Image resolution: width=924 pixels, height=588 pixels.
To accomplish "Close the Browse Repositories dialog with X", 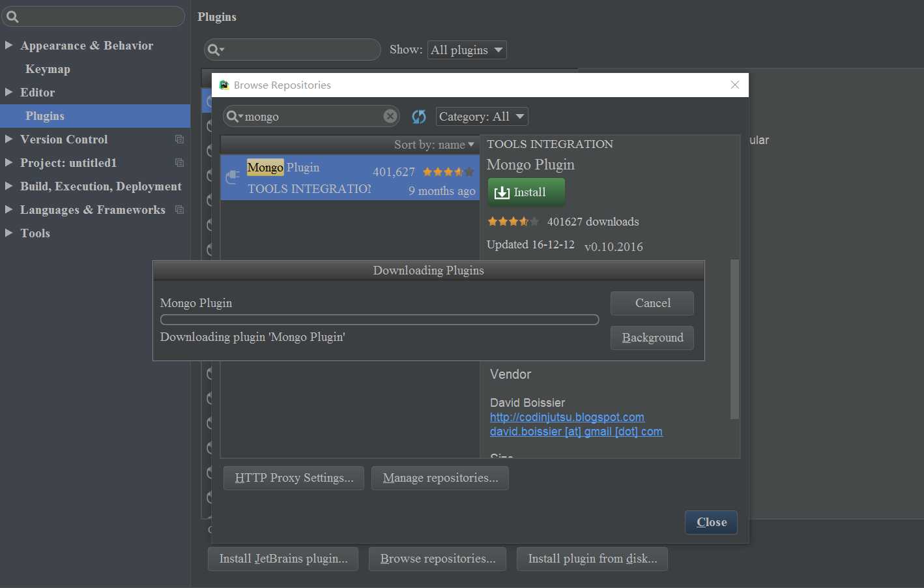I will (735, 85).
